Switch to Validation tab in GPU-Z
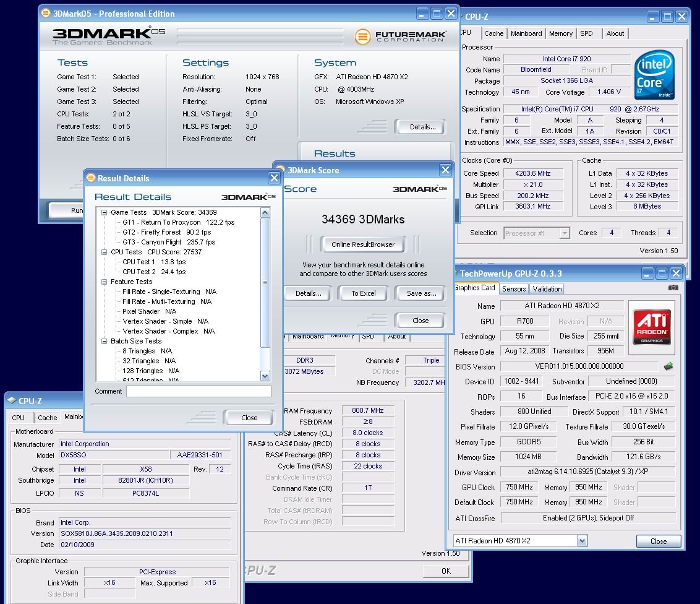Viewport: 700px width, 604px height. tap(547, 289)
